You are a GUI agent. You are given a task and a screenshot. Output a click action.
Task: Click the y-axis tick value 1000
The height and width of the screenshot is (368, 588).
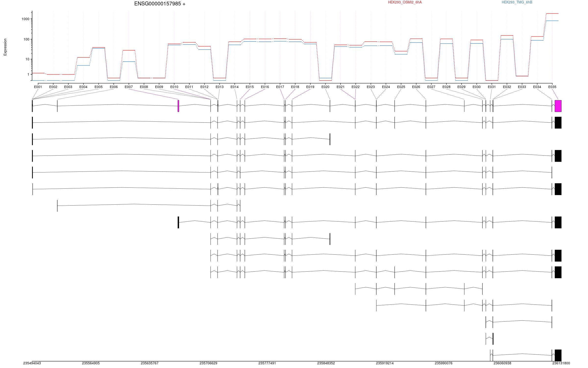(x=25, y=19)
